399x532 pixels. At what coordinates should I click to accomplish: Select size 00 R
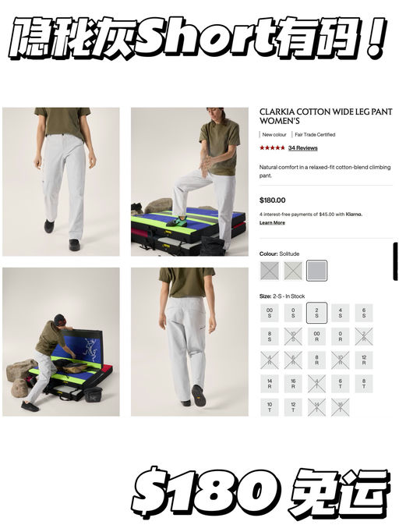(x=316, y=336)
